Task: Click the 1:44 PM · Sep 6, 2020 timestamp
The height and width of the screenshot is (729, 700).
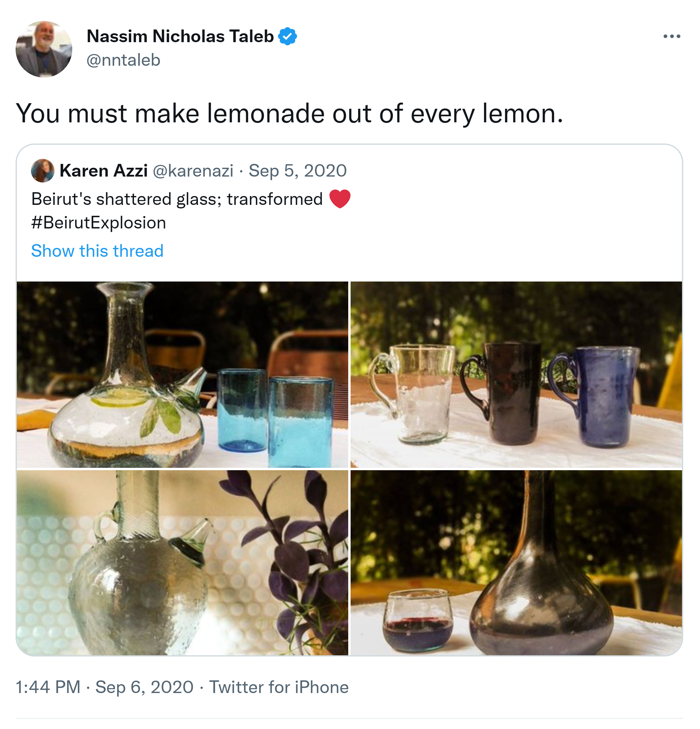Action: pos(104,687)
